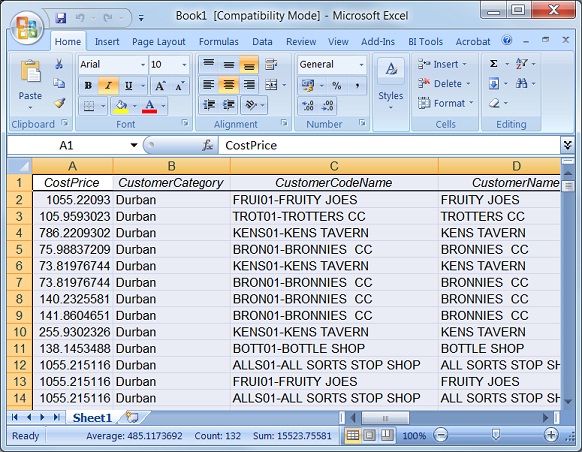Click the Paste clipboard icon

[30, 71]
